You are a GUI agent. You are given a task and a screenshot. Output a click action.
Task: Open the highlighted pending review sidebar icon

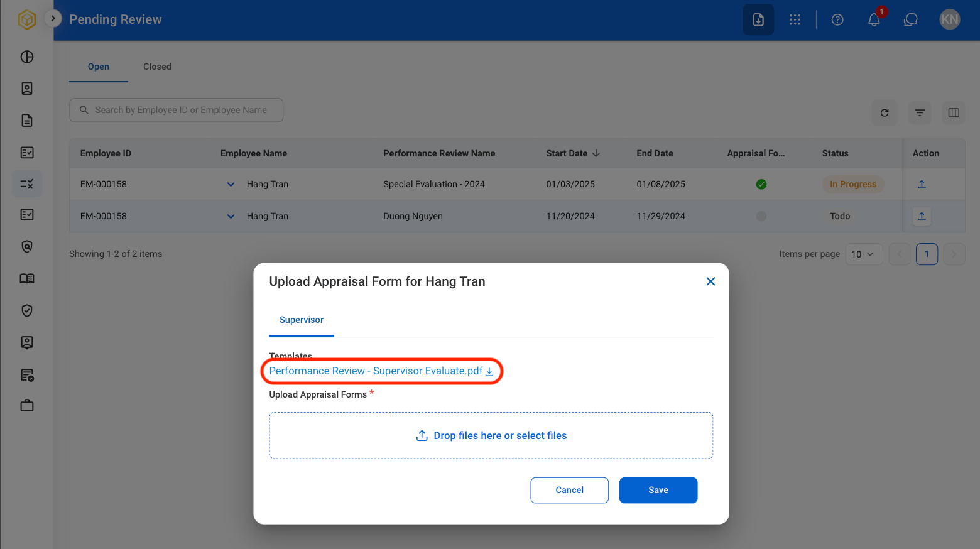pos(27,184)
